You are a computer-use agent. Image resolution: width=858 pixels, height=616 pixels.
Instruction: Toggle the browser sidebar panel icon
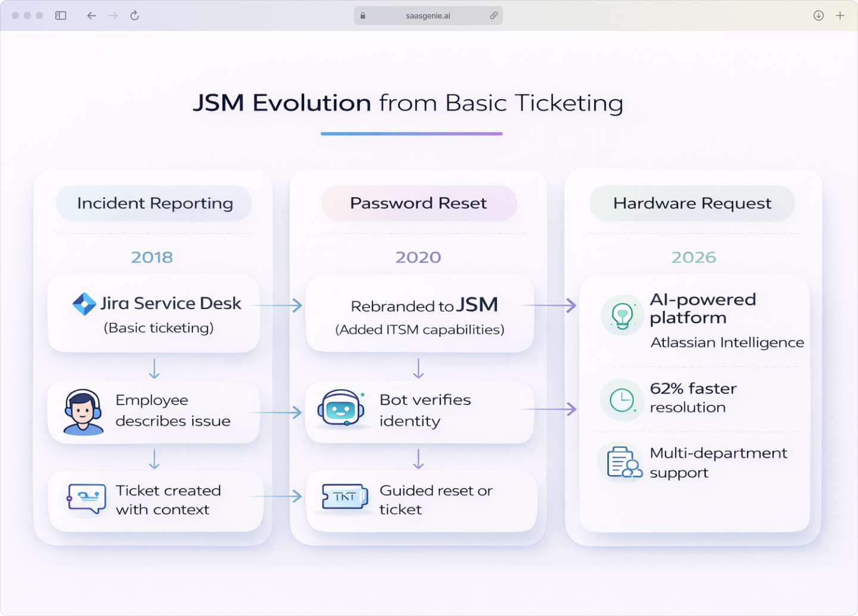coord(61,15)
